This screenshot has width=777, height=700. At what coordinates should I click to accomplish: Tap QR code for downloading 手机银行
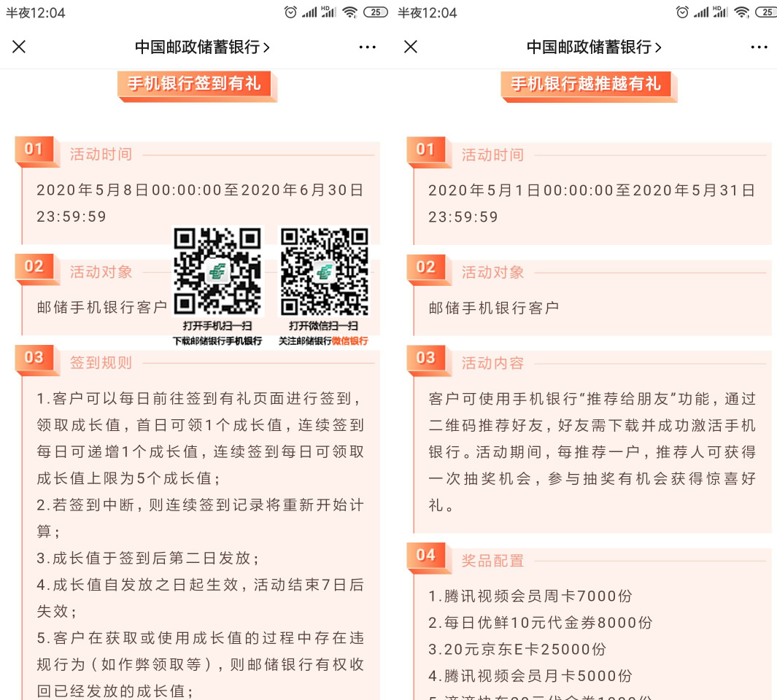click(x=217, y=271)
